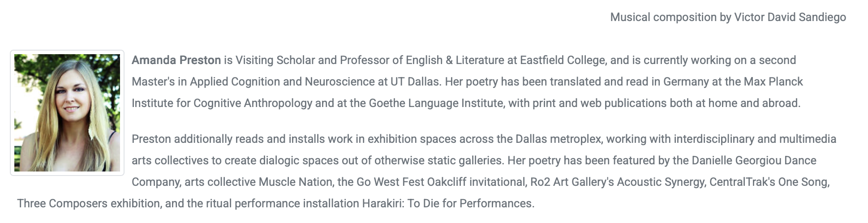Click the word "Preston" starting second paragraph
Viewport: 868px width, 223px height.
click(151, 139)
